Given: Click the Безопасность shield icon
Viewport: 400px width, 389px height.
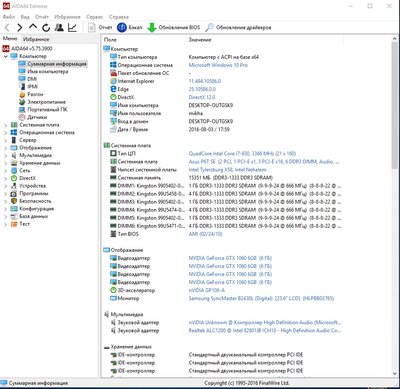Looking at the screenshot, I should 14,201.
